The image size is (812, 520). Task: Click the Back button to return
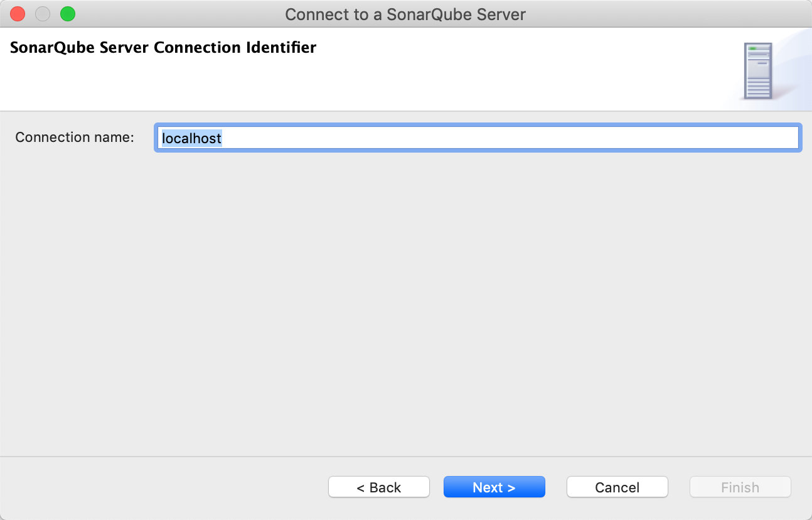[378, 487]
